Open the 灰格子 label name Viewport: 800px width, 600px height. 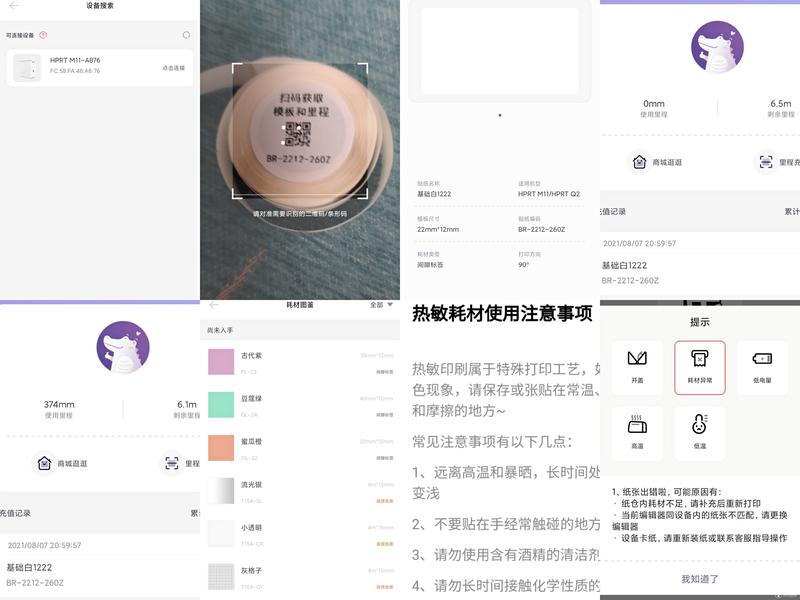pyautogui.click(x=251, y=570)
